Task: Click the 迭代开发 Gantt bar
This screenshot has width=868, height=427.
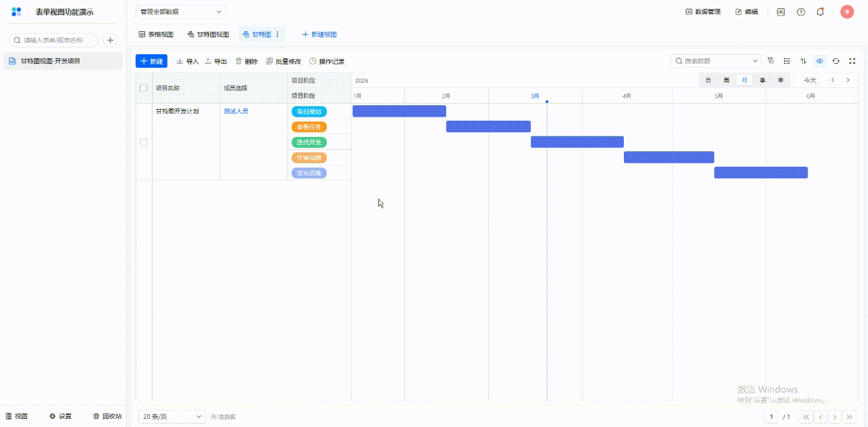Action: click(x=576, y=142)
